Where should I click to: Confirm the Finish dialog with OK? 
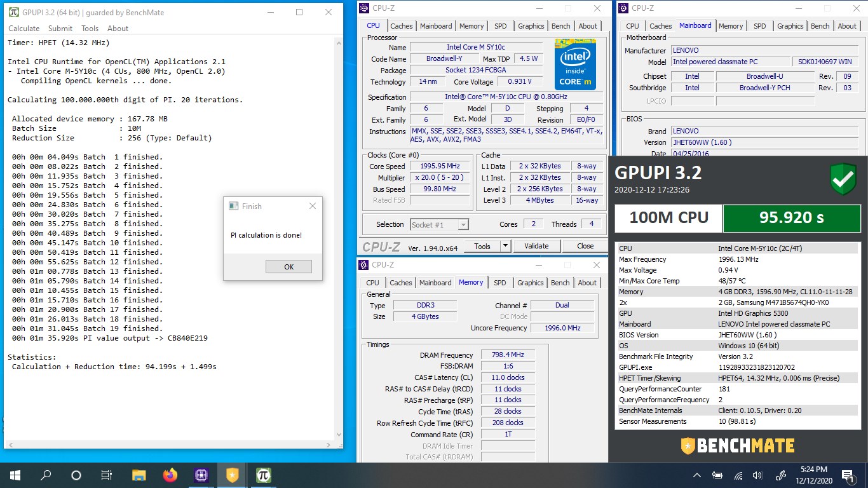tap(288, 267)
